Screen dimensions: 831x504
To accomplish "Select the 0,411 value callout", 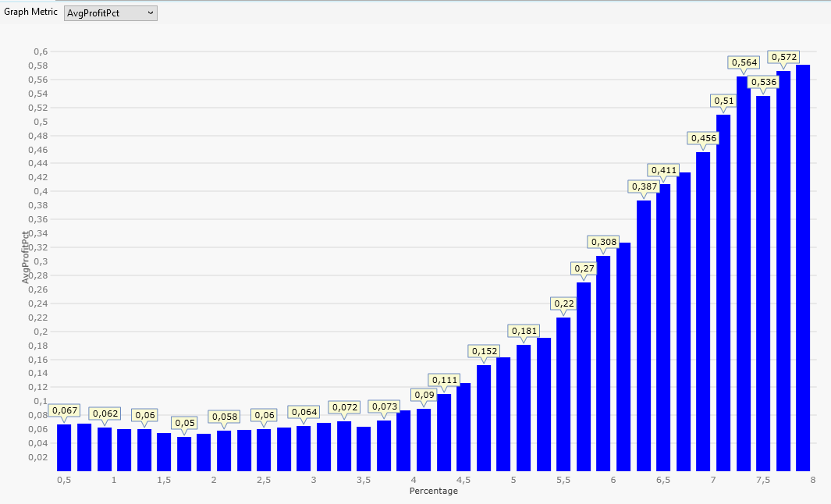I will pyautogui.click(x=663, y=170).
